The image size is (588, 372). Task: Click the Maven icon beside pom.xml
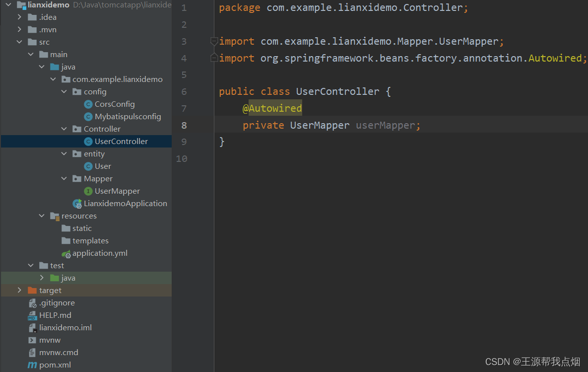click(x=32, y=365)
